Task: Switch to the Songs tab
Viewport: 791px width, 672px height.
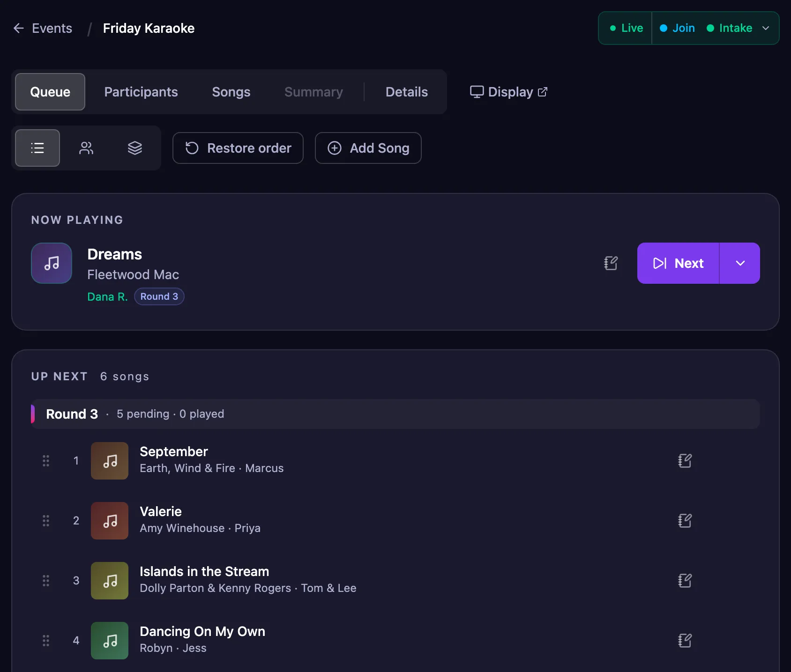Action: tap(231, 92)
